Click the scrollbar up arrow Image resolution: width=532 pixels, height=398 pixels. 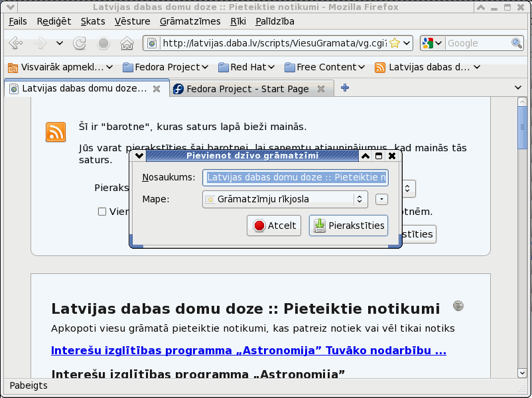[522, 101]
